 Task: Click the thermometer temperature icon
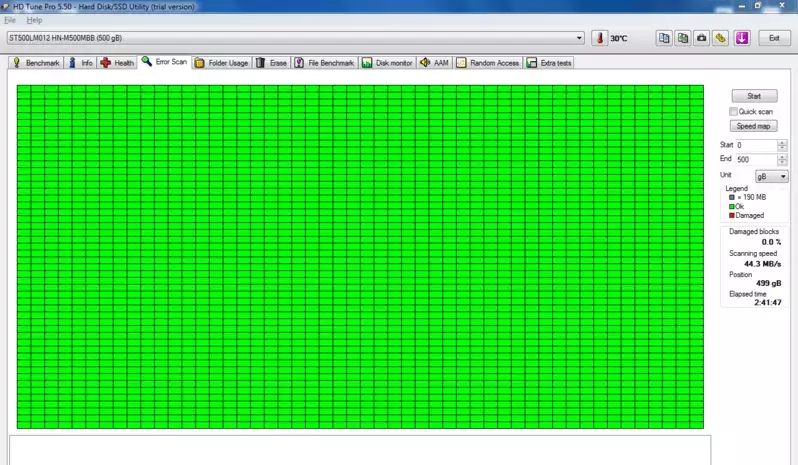tap(600, 38)
